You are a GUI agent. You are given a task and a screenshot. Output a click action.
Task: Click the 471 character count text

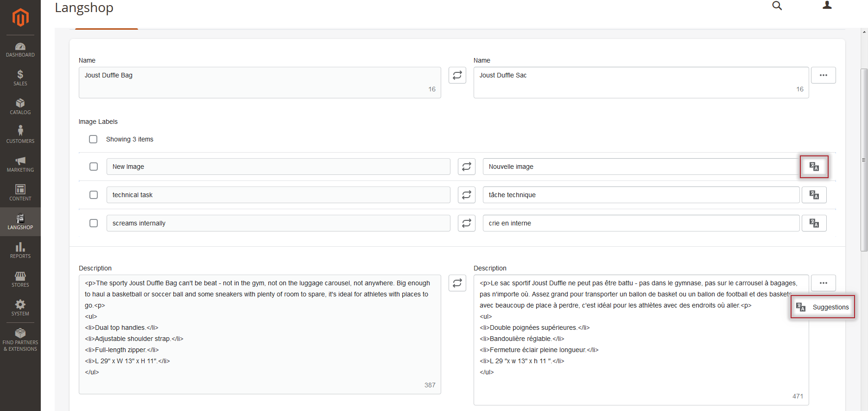(798, 396)
